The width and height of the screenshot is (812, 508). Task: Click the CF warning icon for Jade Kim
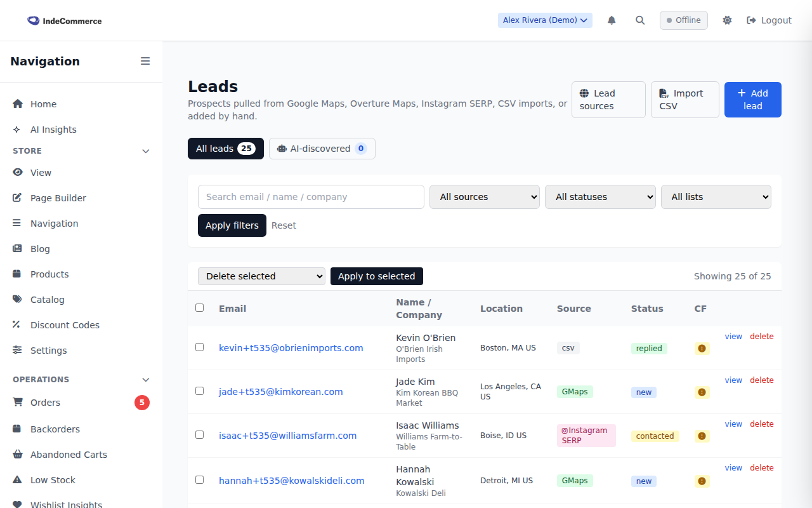tap(702, 392)
